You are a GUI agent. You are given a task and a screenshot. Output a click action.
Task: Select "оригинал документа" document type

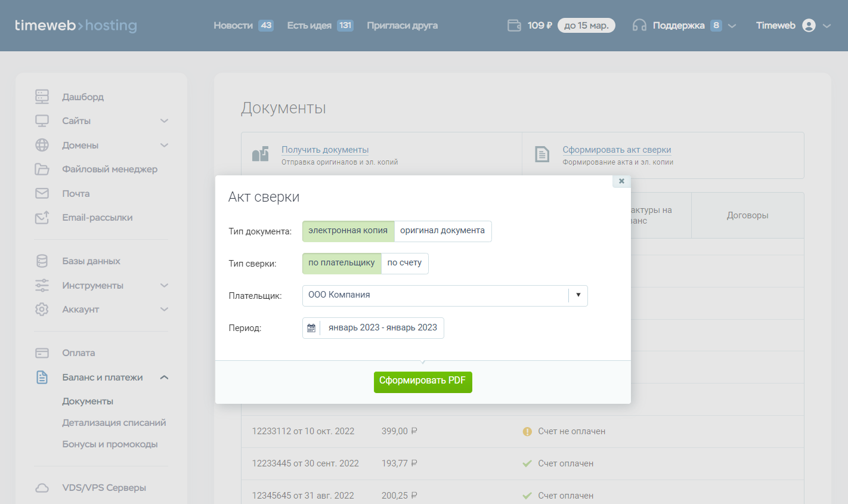tap(442, 231)
